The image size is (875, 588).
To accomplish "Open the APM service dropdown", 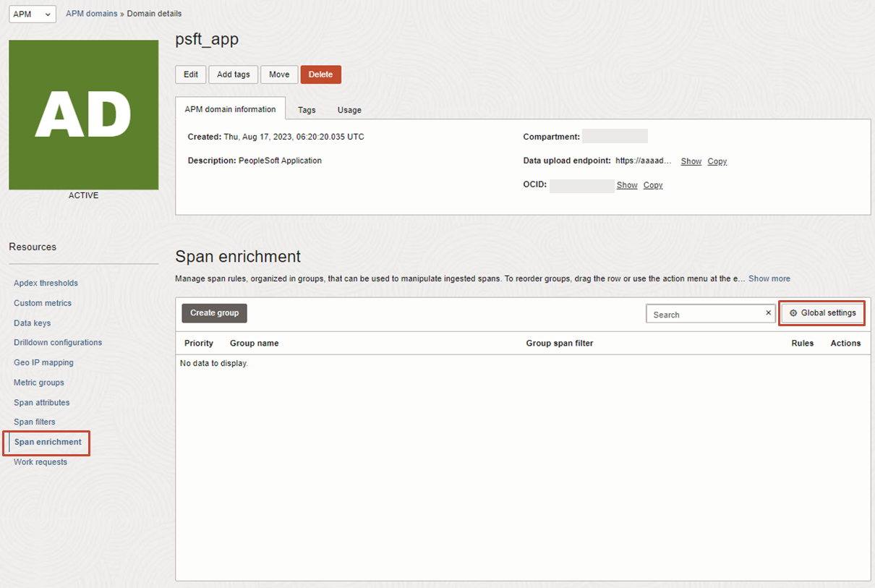I will point(32,13).
